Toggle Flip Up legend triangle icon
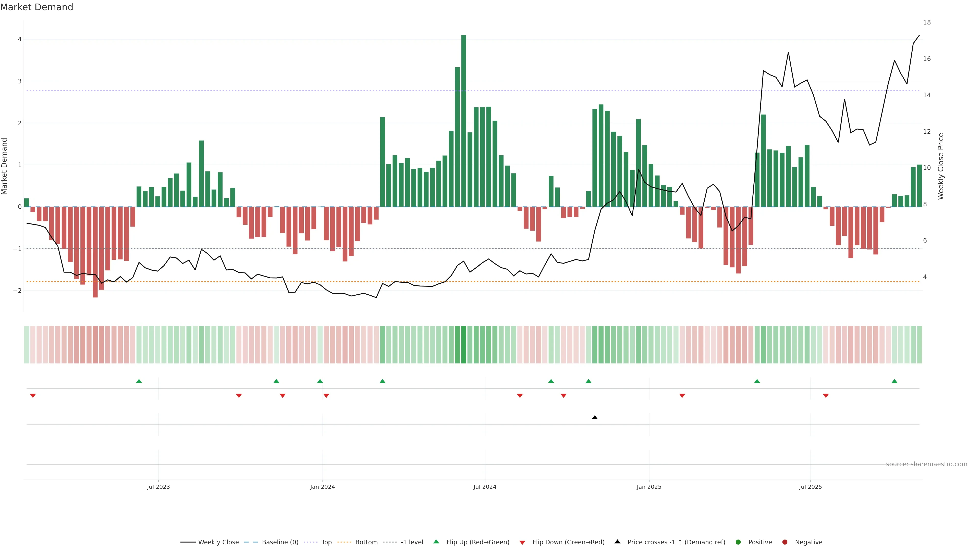The height and width of the screenshot is (551, 980). coord(436,542)
